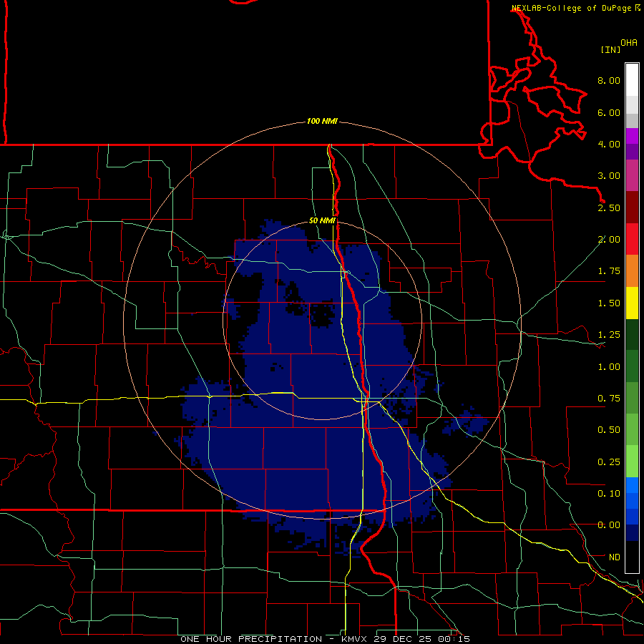Click the 1.00 legend value

[609, 367]
